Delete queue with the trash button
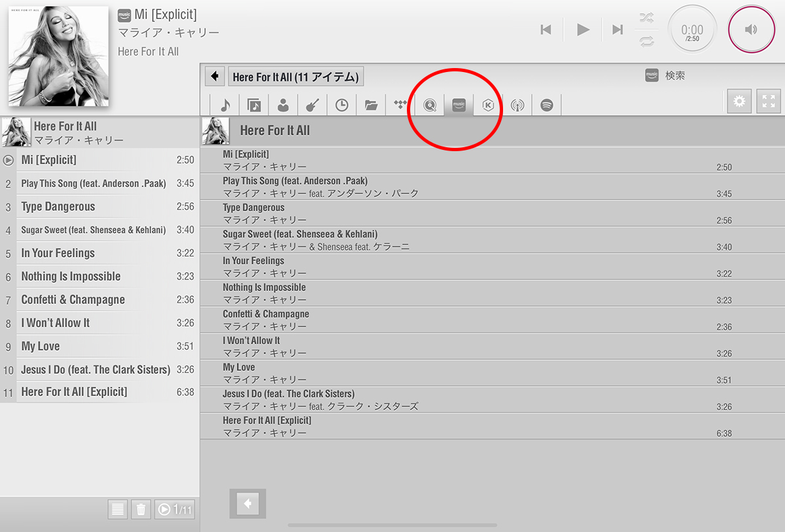 (141, 509)
